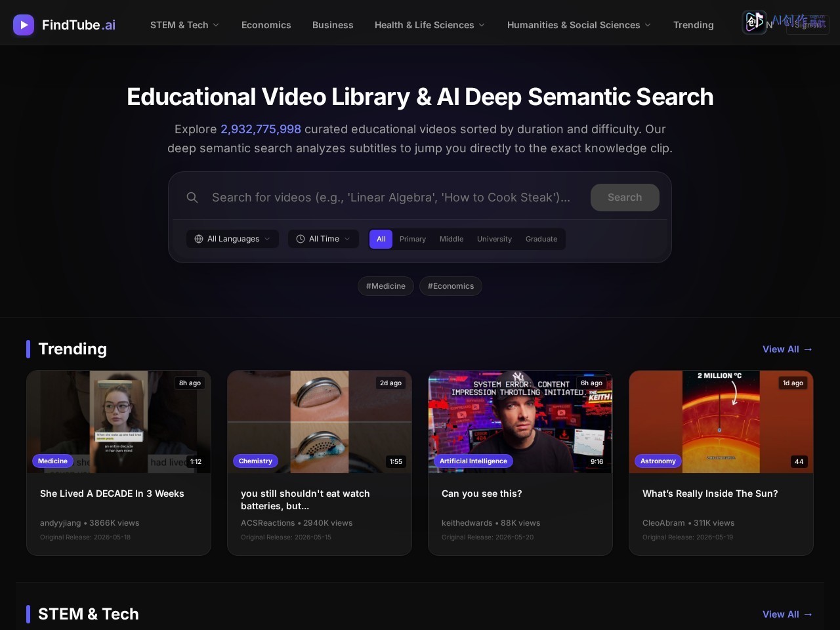Open the Inside The Sun video thumbnail
Viewport: 840px width, 630px height.
tap(721, 422)
